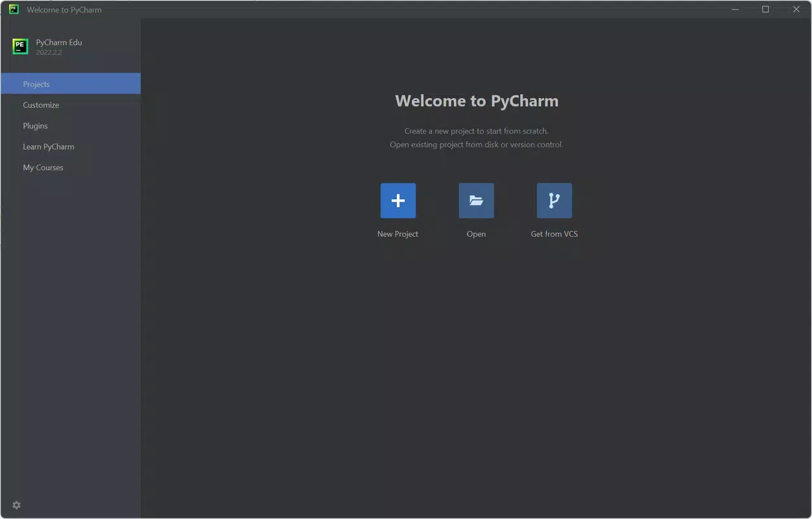This screenshot has height=519, width=812.
Task: Click the New Project plus icon
Action: pyautogui.click(x=398, y=200)
